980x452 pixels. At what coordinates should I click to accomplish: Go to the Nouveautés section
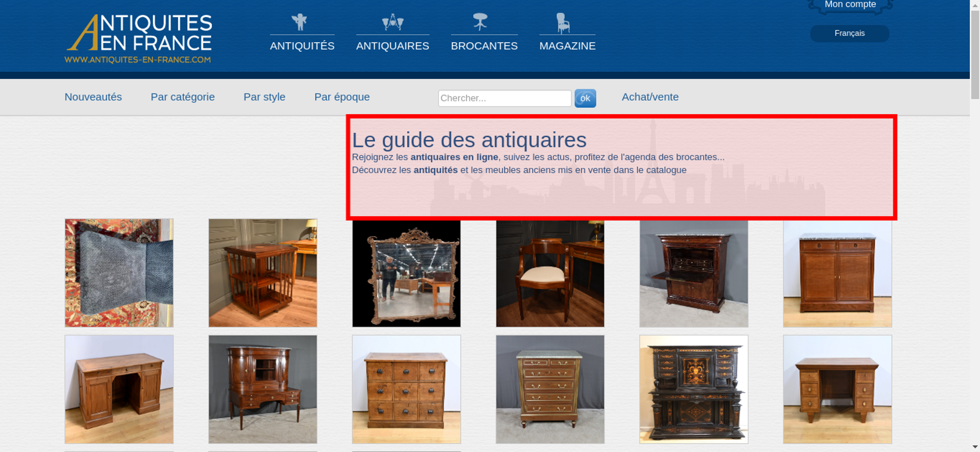93,97
